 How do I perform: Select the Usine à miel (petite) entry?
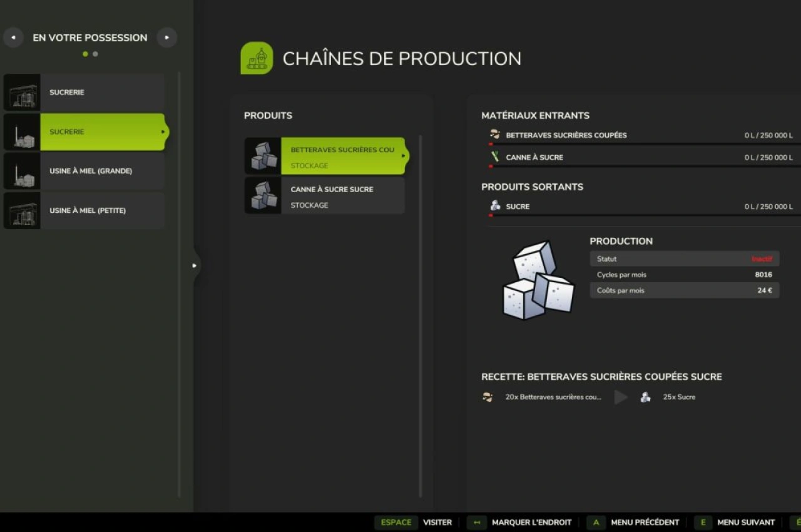point(88,210)
